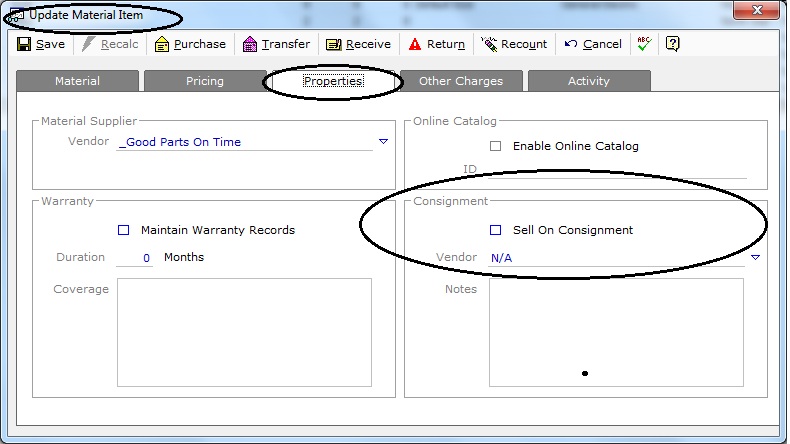The width and height of the screenshot is (790, 444).
Task: Open the Consignment Vendor dropdown arrow
Action: 755,257
